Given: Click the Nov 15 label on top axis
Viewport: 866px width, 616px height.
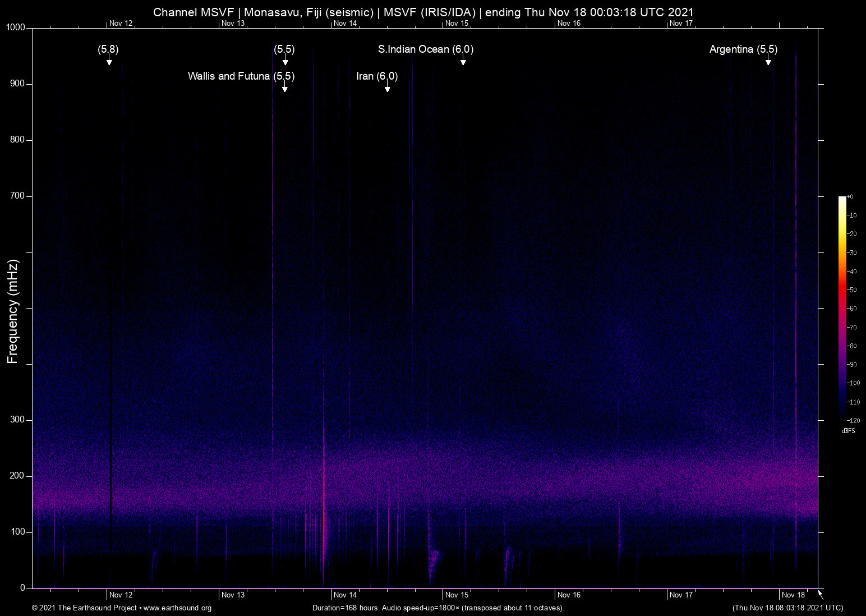Looking at the screenshot, I should coord(457,24).
